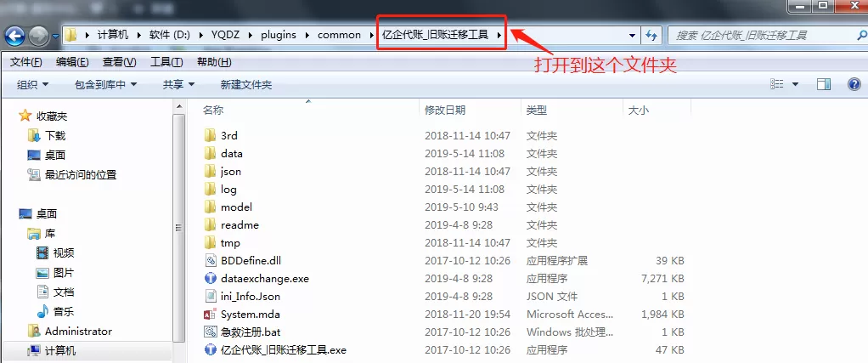
Task: Click the 新建文件夹 button
Action: point(245,85)
